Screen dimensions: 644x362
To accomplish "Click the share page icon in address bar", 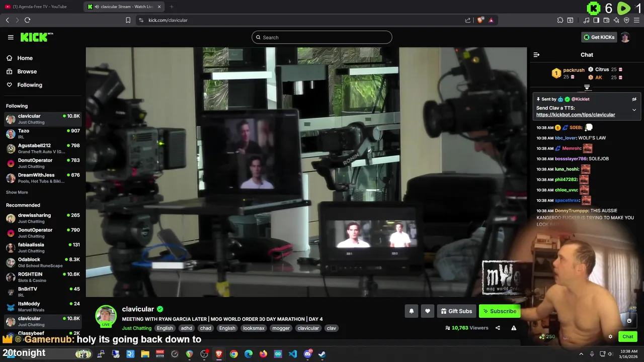I will [468, 20].
